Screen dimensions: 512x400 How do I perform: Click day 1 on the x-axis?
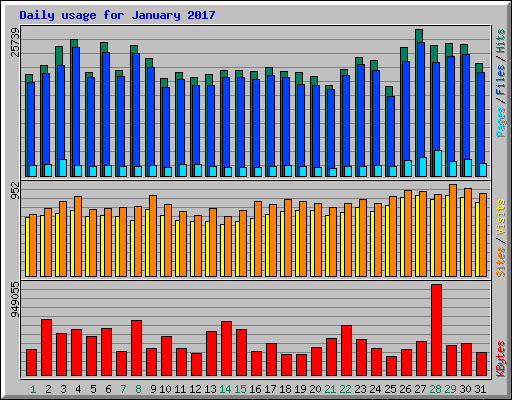coord(33,389)
